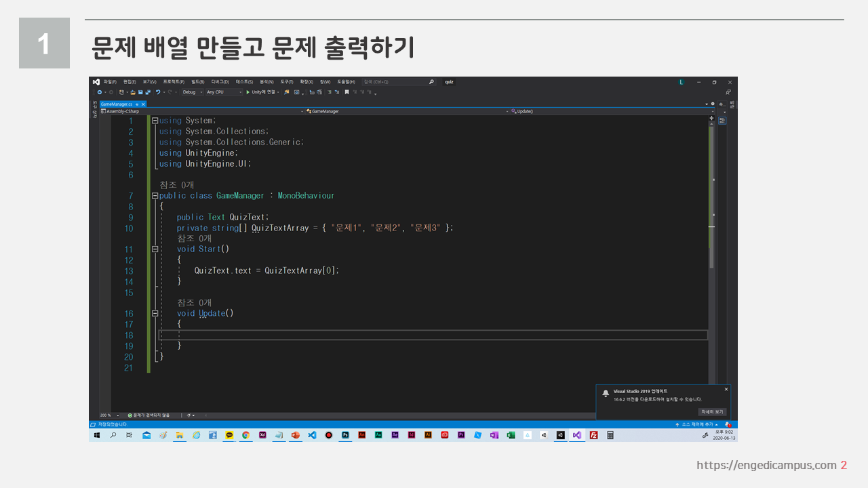Open Visual Studio Code from taskbar

tap(312, 435)
